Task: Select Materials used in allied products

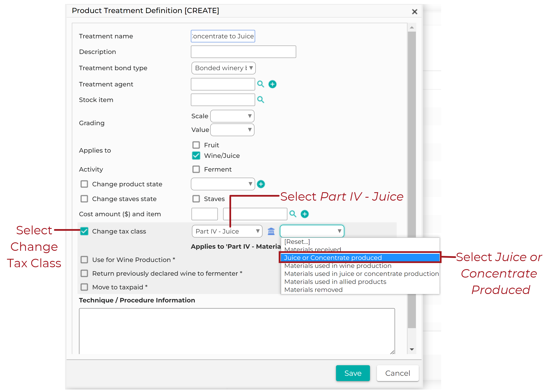Action: pyautogui.click(x=360, y=282)
